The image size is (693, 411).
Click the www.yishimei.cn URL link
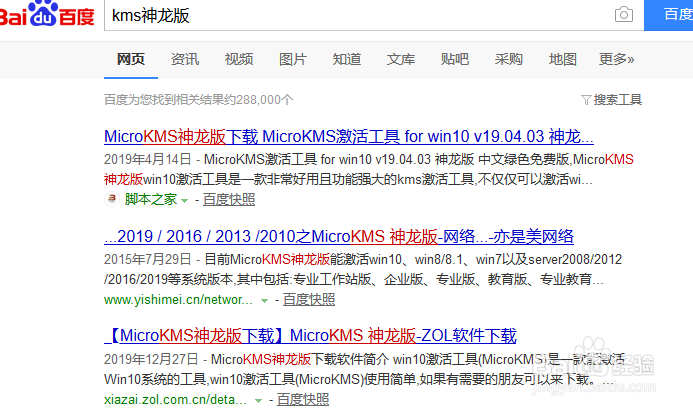[x=178, y=300]
